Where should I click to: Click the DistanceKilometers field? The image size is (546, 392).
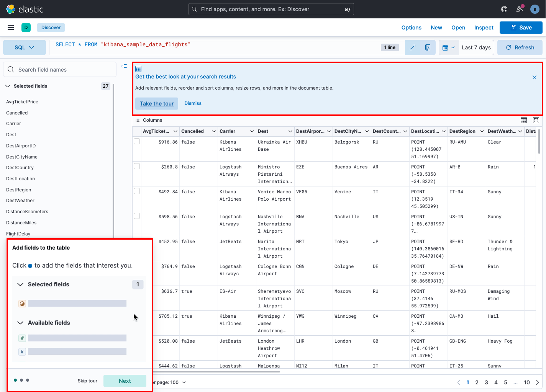(x=27, y=212)
